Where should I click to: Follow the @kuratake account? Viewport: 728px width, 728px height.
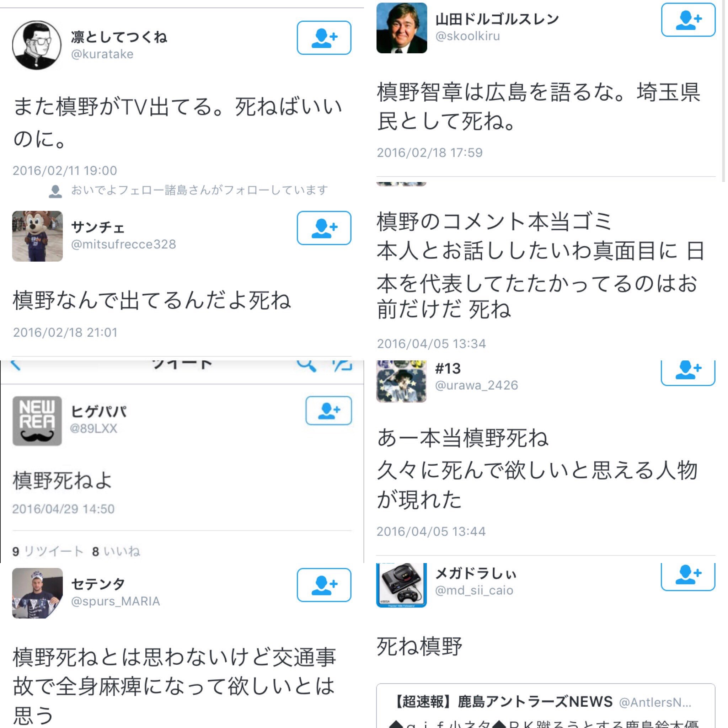pos(324,38)
